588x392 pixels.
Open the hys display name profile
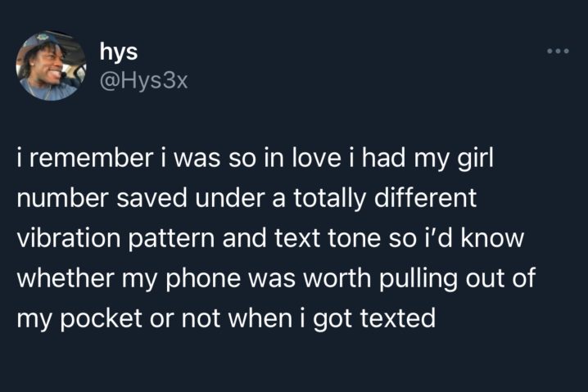pos(119,52)
